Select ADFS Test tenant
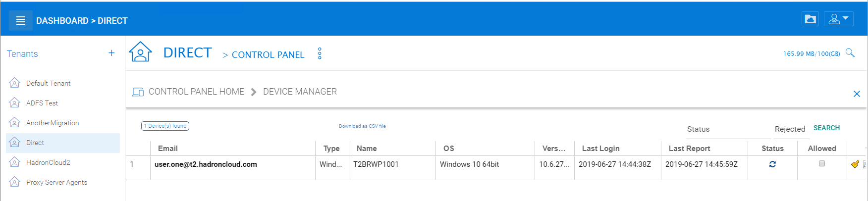This screenshot has height=201, width=868. (63, 103)
